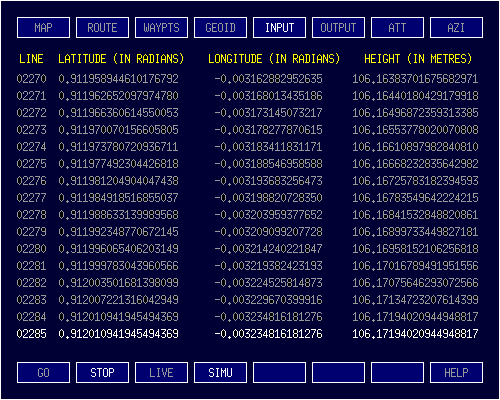
Task: Select line number 02279
Action: pos(31,232)
